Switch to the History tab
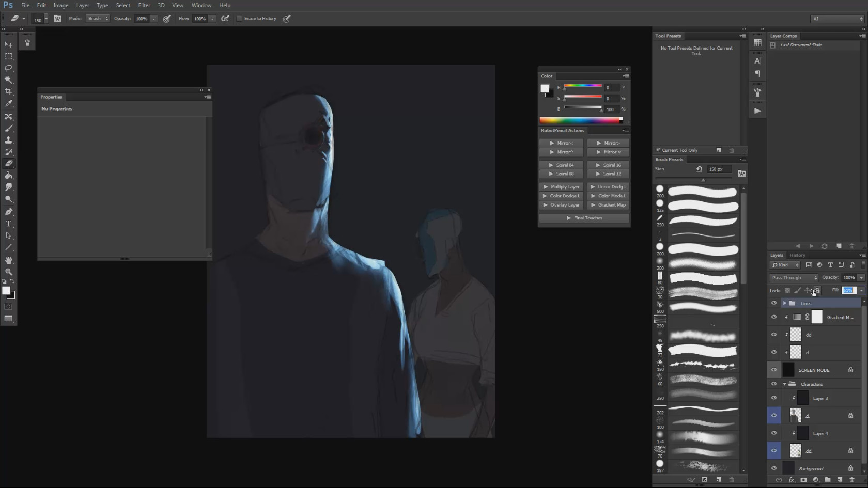The width and height of the screenshot is (868, 488). coord(797,255)
